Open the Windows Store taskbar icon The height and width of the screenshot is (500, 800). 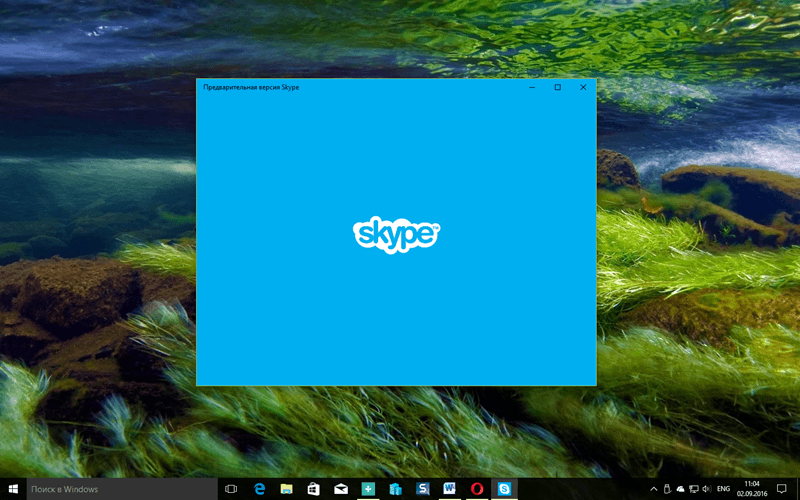pos(314,489)
